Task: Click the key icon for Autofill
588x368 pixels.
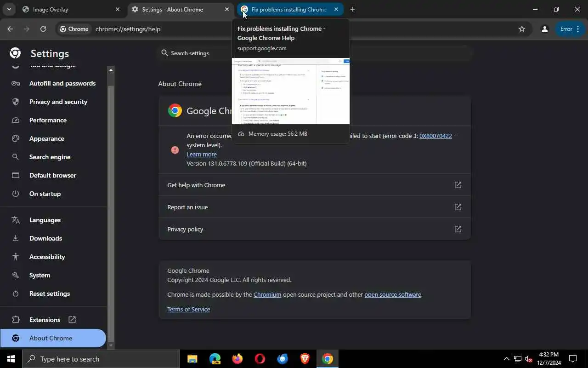Action: coord(16,83)
